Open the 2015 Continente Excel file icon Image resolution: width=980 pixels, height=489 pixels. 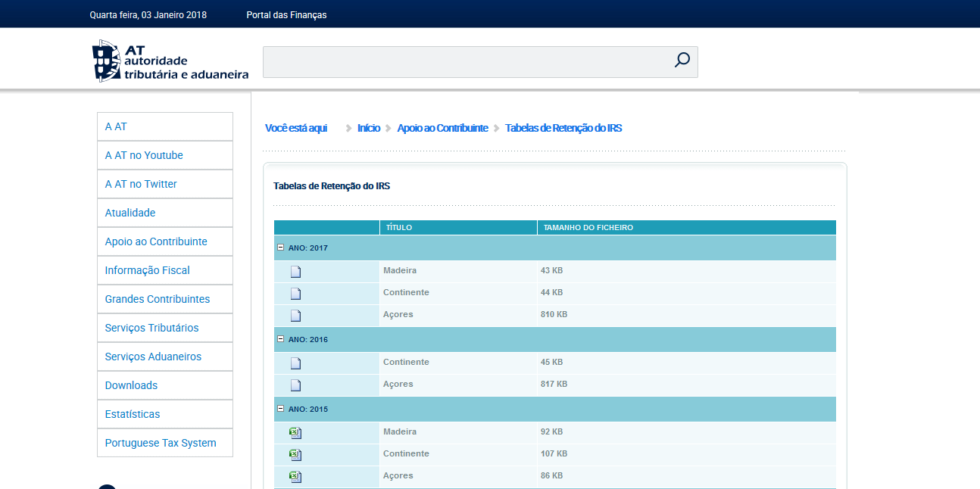[x=295, y=455]
